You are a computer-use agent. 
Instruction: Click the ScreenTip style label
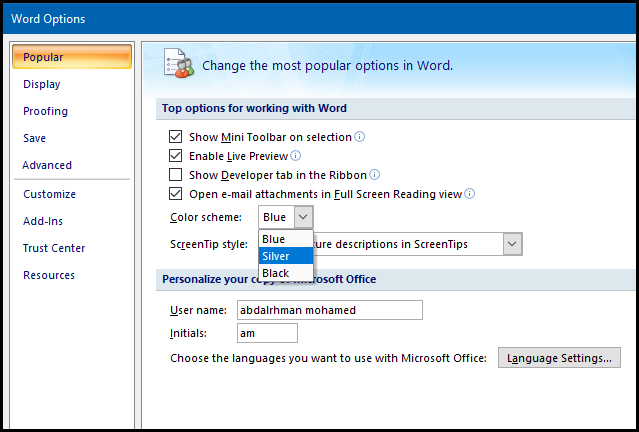(x=209, y=245)
